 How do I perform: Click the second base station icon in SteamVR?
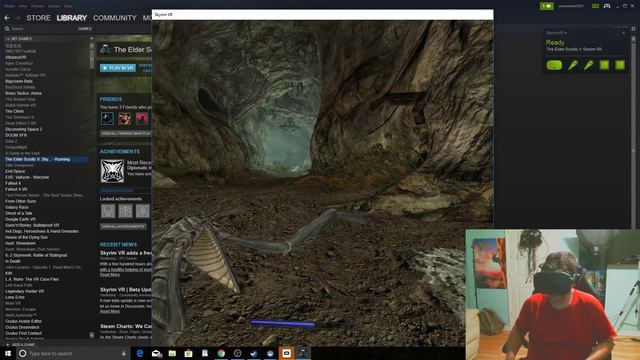point(620,65)
